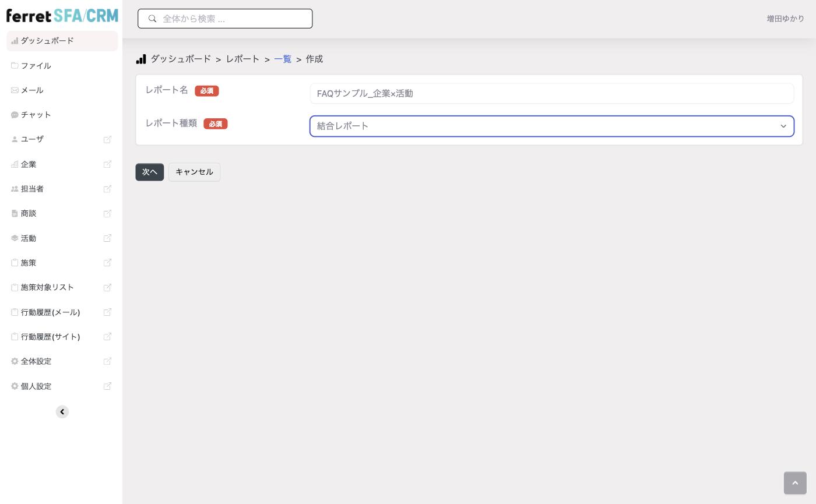This screenshot has width=816, height=504.
Task: Open external link icon for 商談
Action: [107, 213]
